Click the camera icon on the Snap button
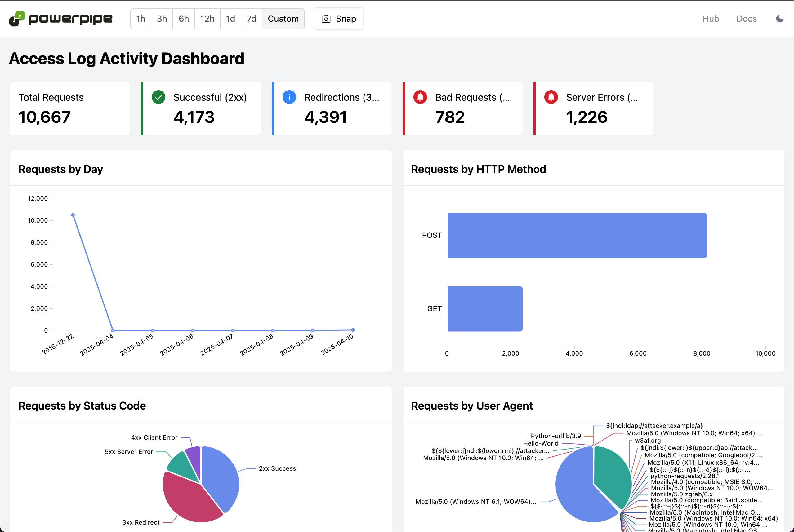Screen dimensions: 794x532 (326, 19)
